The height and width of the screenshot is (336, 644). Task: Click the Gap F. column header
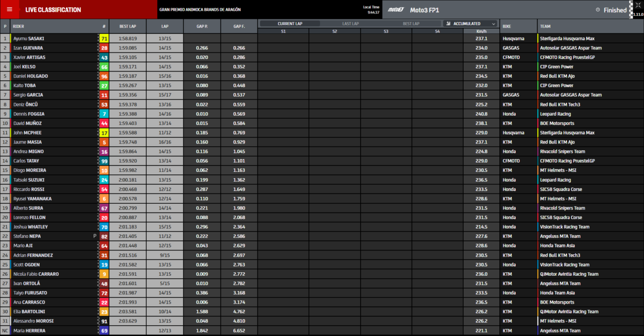(239, 26)
